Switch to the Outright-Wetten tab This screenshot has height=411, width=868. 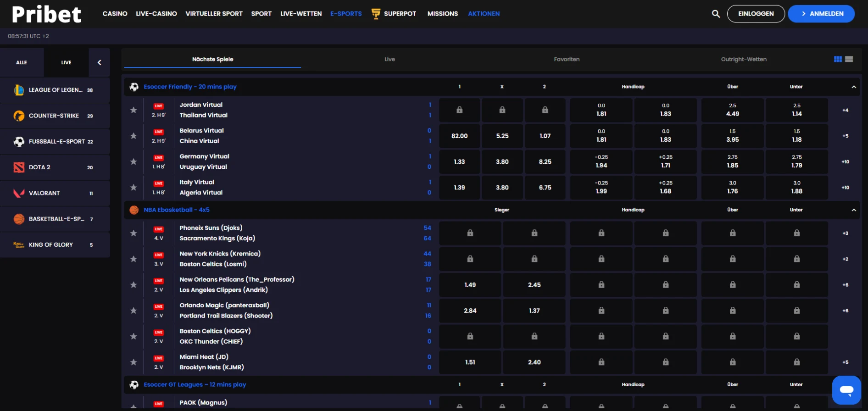click(744, 59)
